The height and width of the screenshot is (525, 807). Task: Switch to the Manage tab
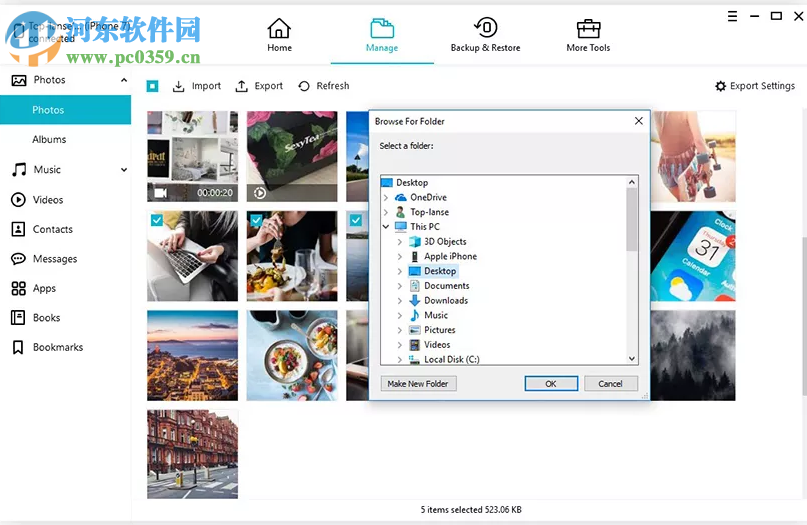[x=382, y=35]
